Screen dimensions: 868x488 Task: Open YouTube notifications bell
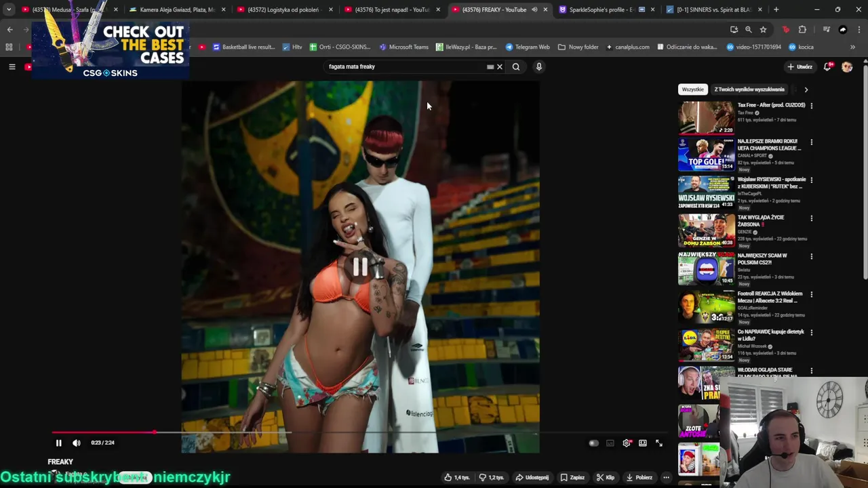[x=827, y=66]
